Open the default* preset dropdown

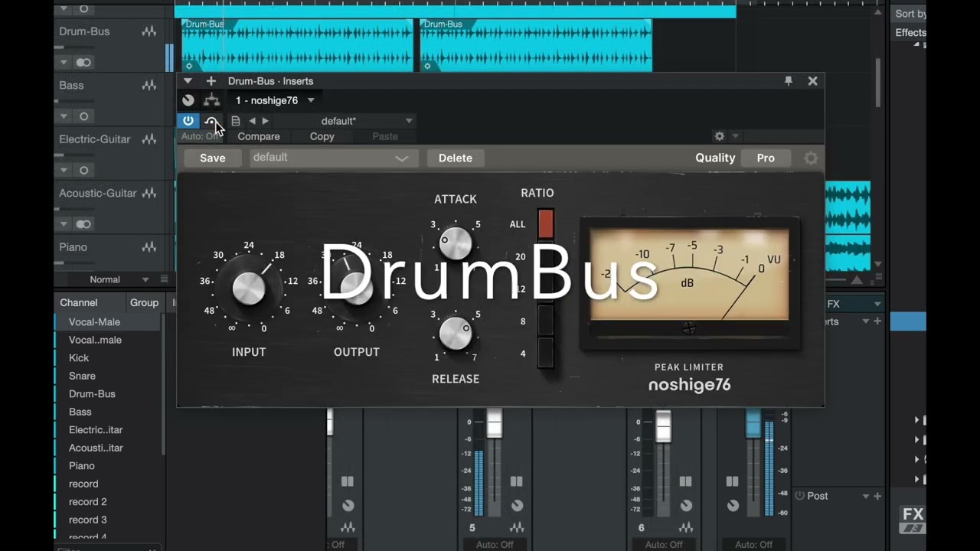pyautogui.click(x=345, y=121)
